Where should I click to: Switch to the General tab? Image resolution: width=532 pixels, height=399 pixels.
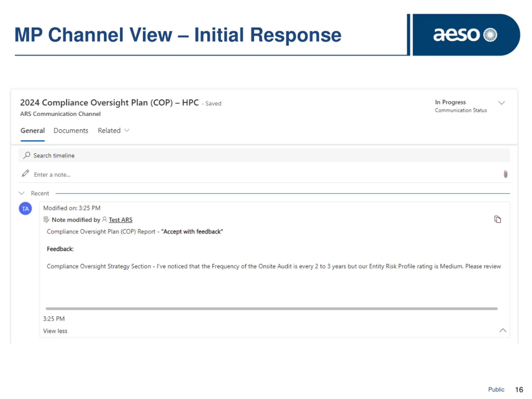coord(33,131)
